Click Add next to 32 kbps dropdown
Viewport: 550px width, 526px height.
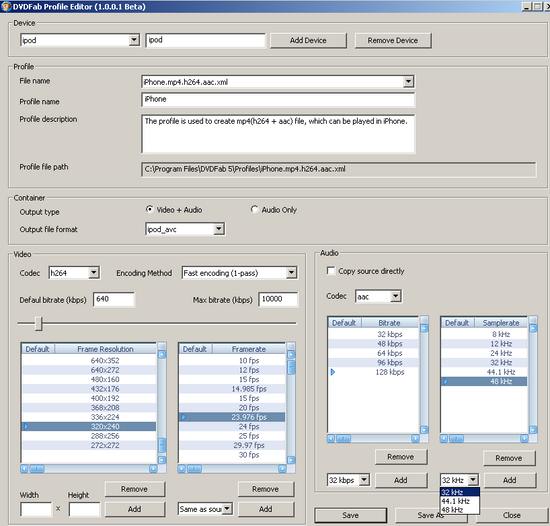tap(401, 480)
